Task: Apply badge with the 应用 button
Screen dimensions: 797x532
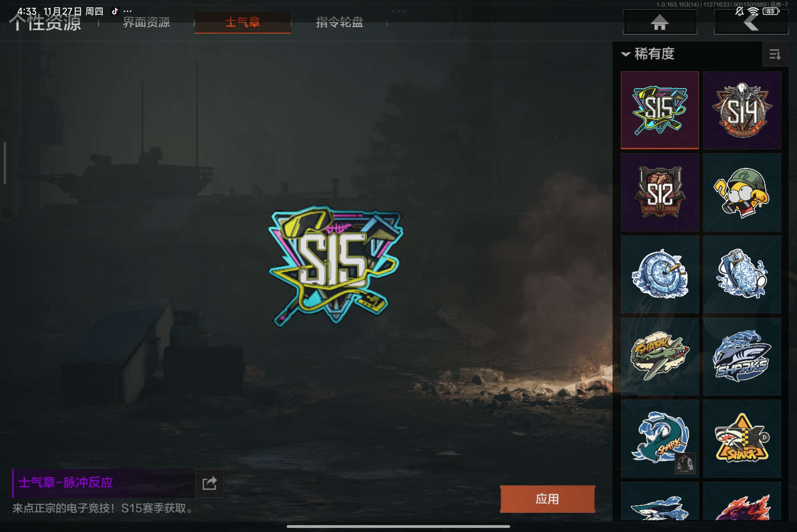Action: 547,499
